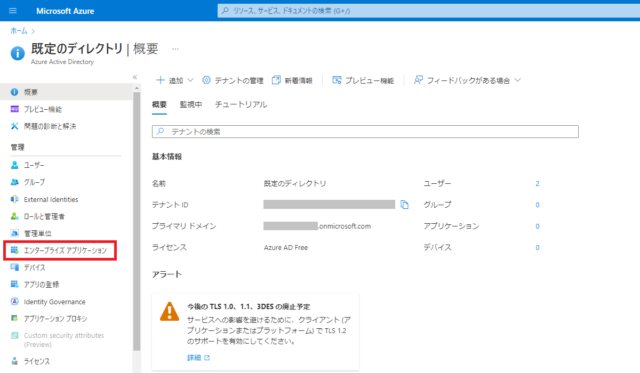
Task: Open Identity Governance menu item
Action: pos(54,302)
